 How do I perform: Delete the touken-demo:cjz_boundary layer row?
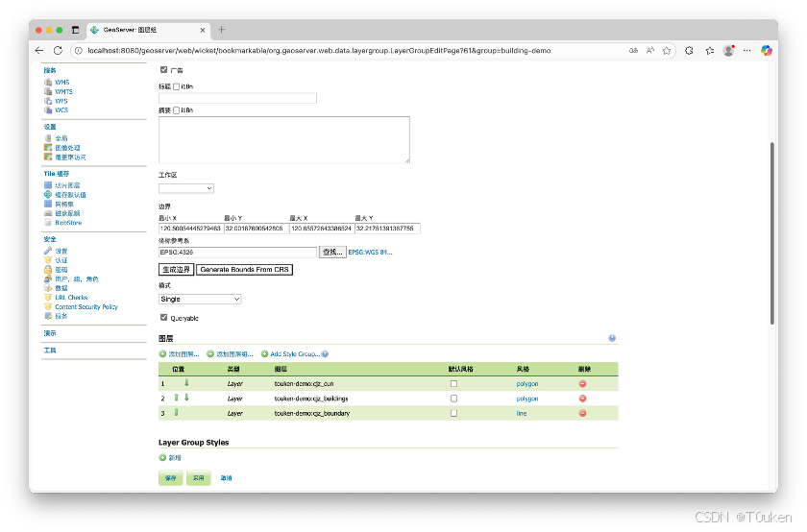coord(582,413)
